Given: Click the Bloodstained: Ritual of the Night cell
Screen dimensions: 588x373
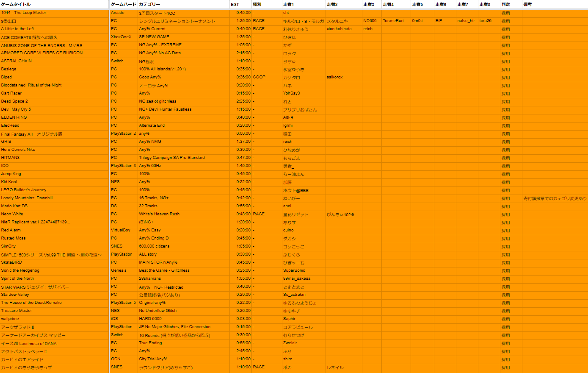Looking at the screenshot, I should coord(55,86).
